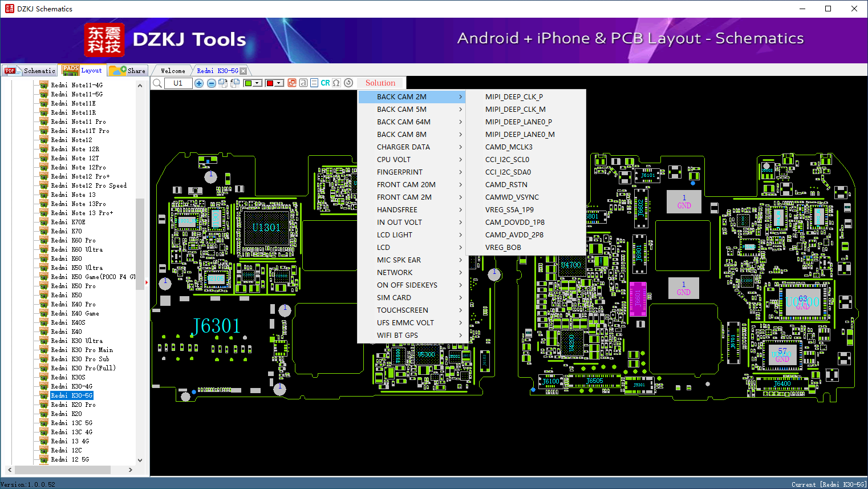Screen dimensions: 868x489
Task: Select Redmi K40 Game in model tree
Action: (75, 313)
